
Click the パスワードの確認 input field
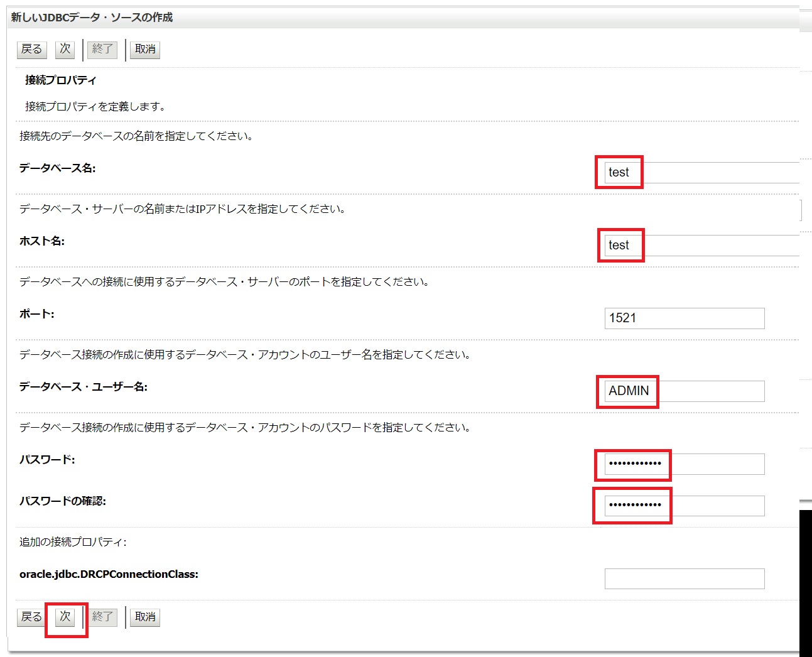tap(684, 506)
